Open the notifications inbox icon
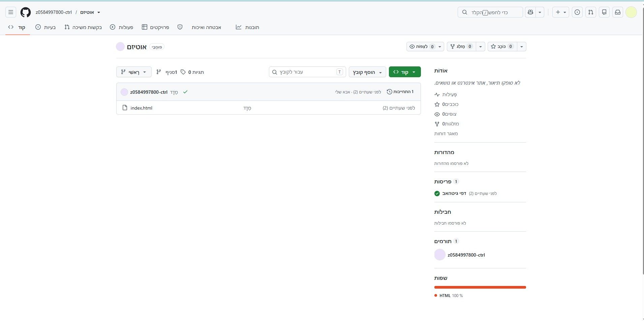 pyautogui.click(x=618, y=12)
